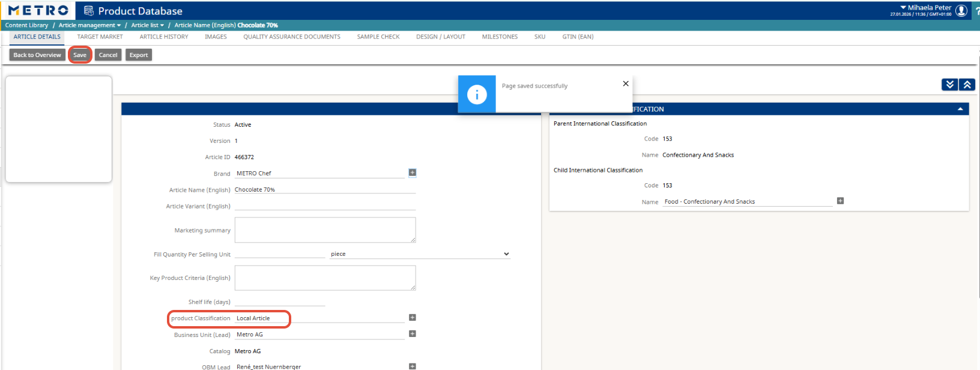Click the Back to Overview button
Screen dimensions: 980x370
tap(37, 55)
